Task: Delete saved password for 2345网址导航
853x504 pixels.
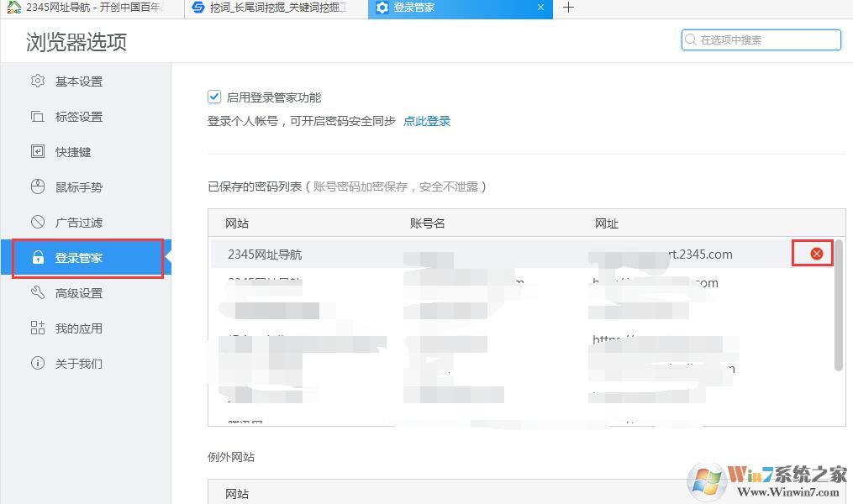Action: click(817, 254)
